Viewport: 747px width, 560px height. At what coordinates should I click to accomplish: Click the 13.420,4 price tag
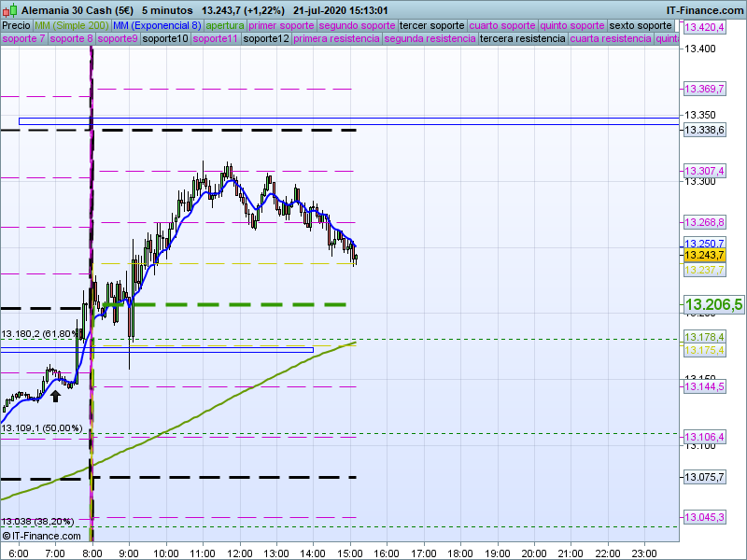click(704, 28)
